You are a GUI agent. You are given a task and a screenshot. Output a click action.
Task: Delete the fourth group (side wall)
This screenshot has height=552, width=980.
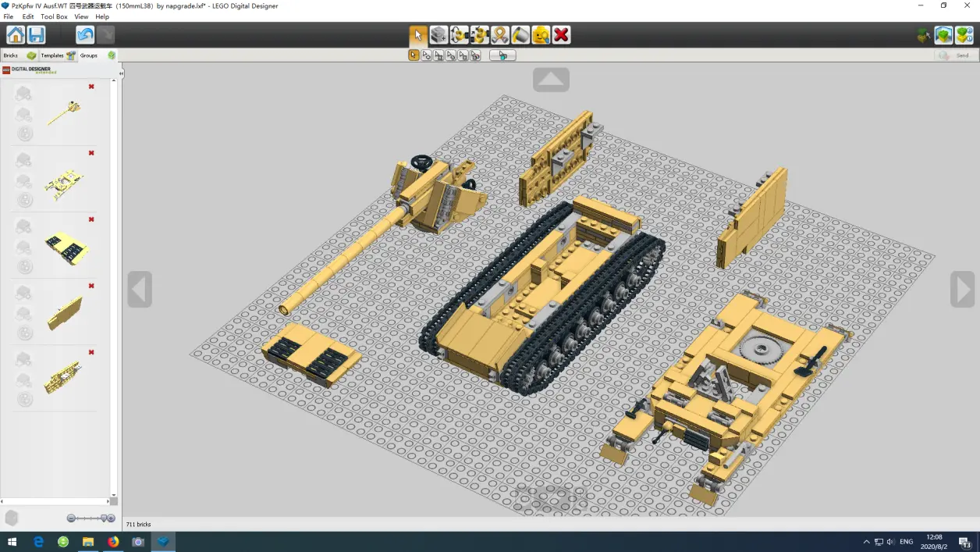[x=91, y=286]
